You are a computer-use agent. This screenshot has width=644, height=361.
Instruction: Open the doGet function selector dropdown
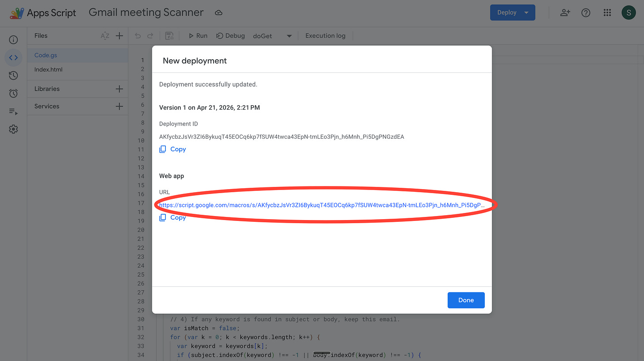(x=272, y=36)
